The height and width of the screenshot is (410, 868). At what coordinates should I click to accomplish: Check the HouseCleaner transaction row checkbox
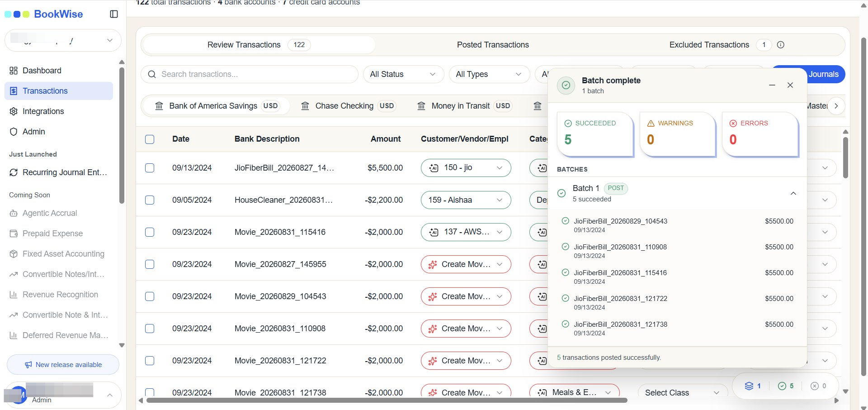pyautogui.click(x=150, y=200)
